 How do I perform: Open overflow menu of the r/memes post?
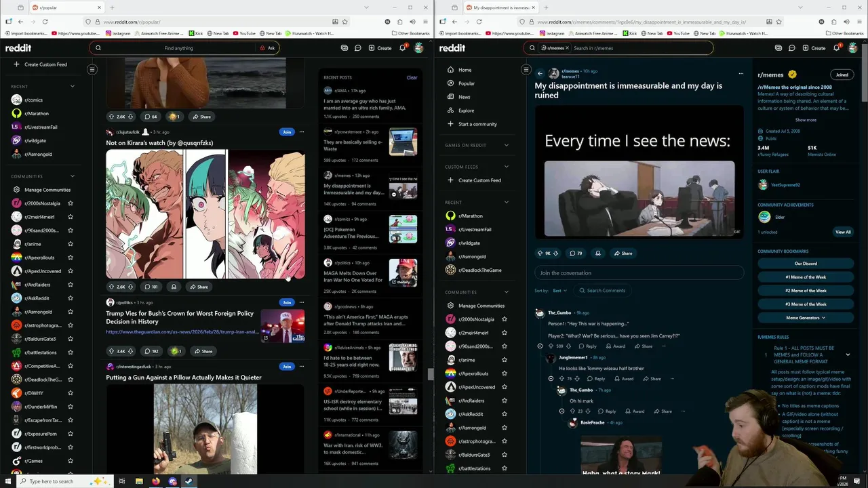point(741,73)
